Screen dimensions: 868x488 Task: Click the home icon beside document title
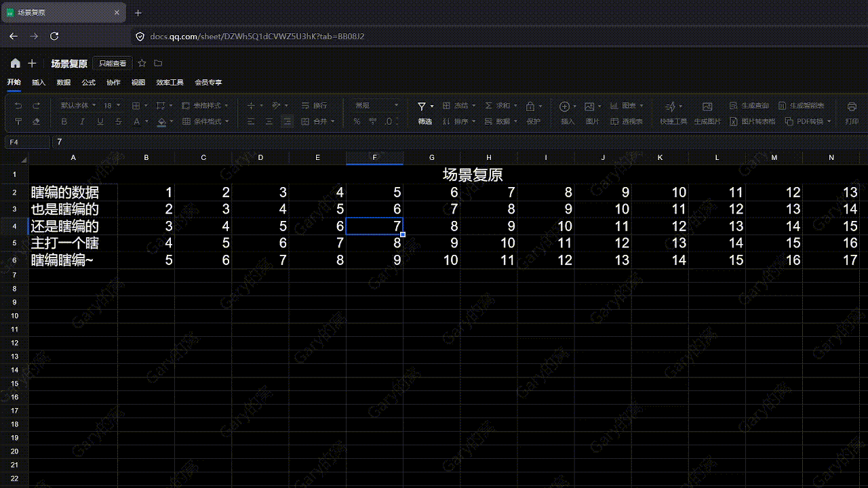tap(16, 63)
